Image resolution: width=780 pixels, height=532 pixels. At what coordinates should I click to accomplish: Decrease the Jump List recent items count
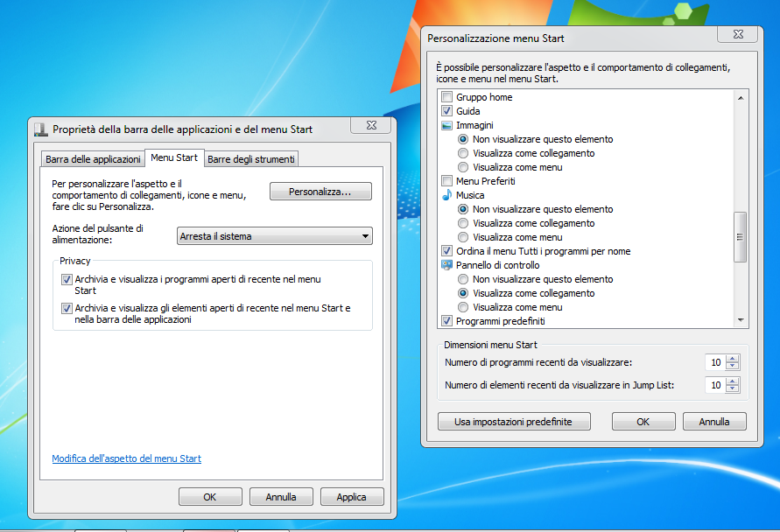[x=733, y=389]
